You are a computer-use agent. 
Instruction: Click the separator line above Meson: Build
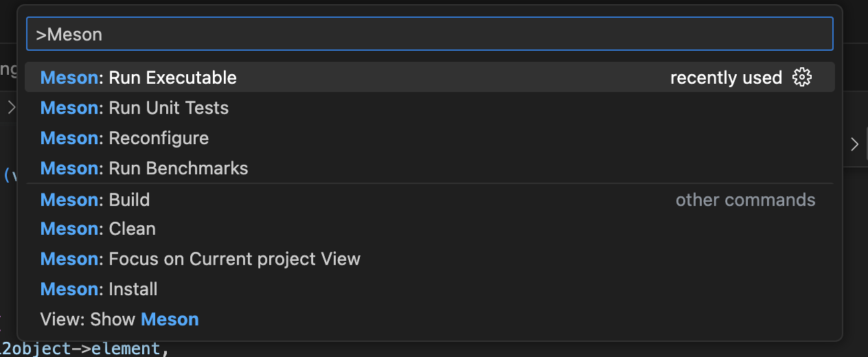pos(429,184)
